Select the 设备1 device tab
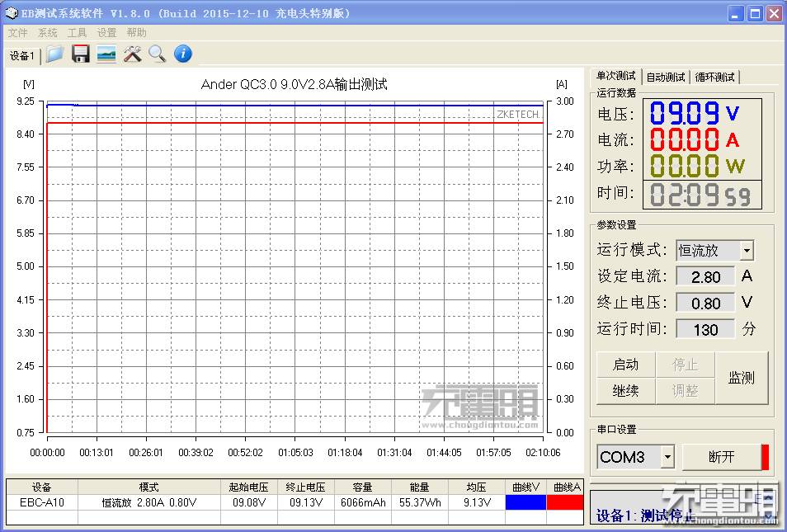 22,56
